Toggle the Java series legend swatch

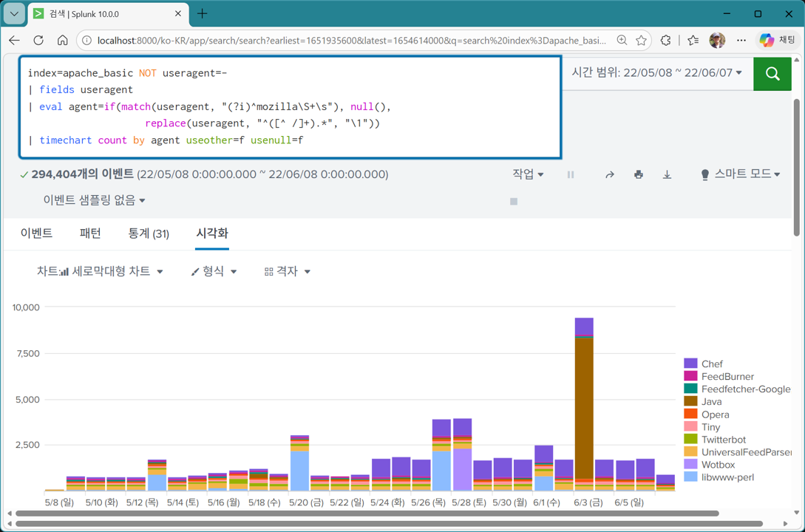point(690,401)
